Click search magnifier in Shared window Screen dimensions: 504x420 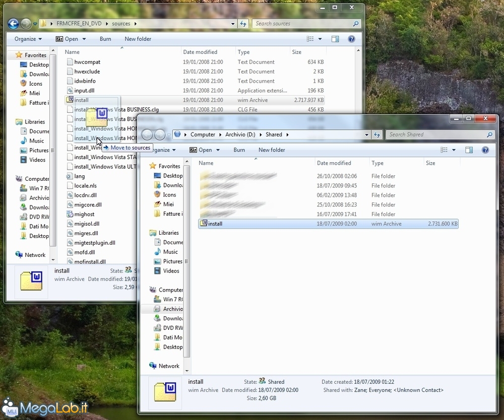pos(489,134)
